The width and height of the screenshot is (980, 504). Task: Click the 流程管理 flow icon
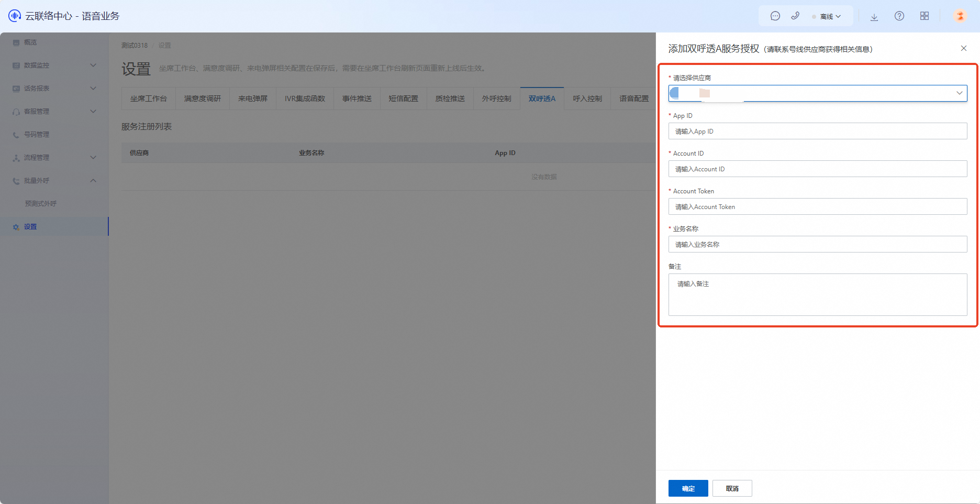[x=16, y=158]
